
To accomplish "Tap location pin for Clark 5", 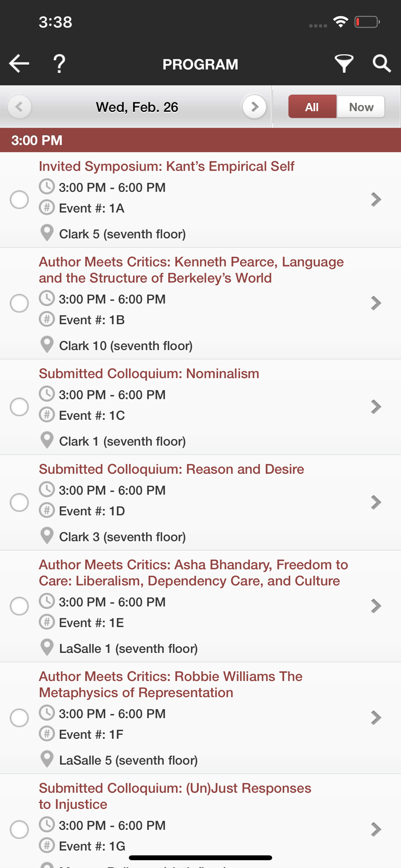I will point(47,233).
